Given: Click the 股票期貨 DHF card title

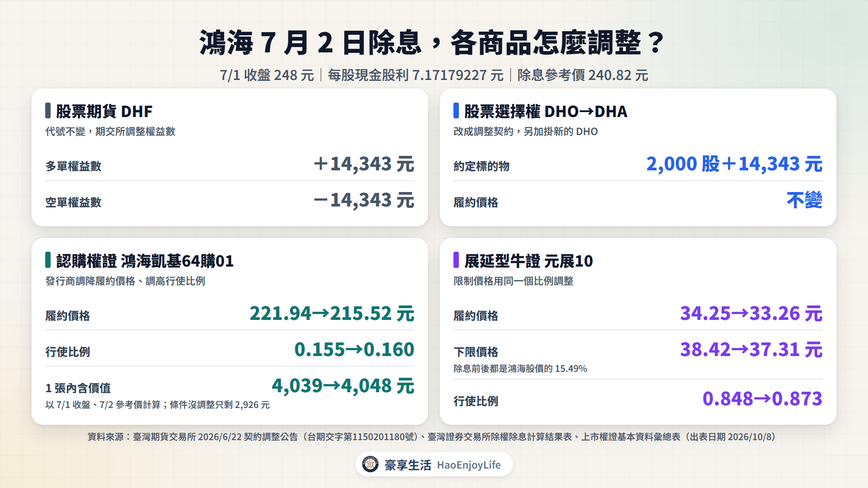Looking at the screenshot, I should [104, 111].
